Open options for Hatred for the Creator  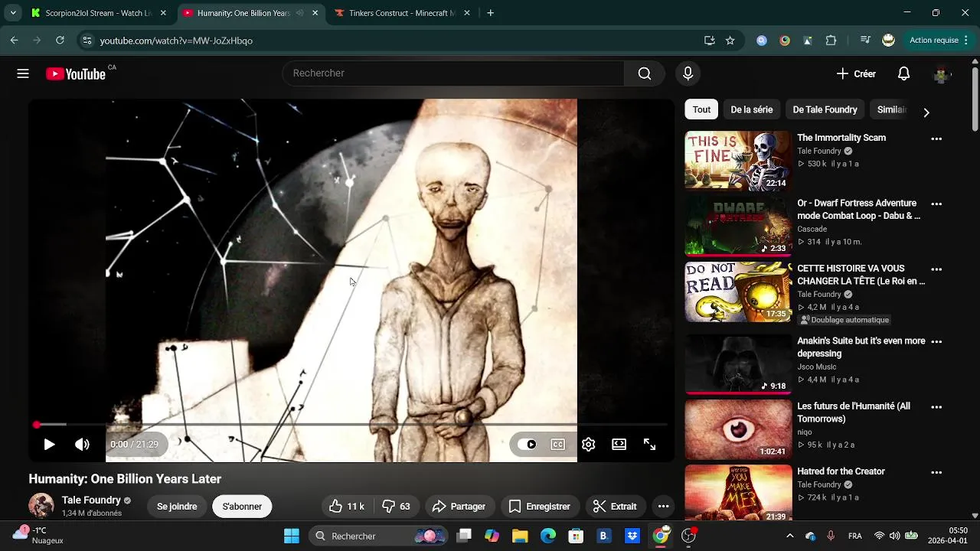(936, 472)
